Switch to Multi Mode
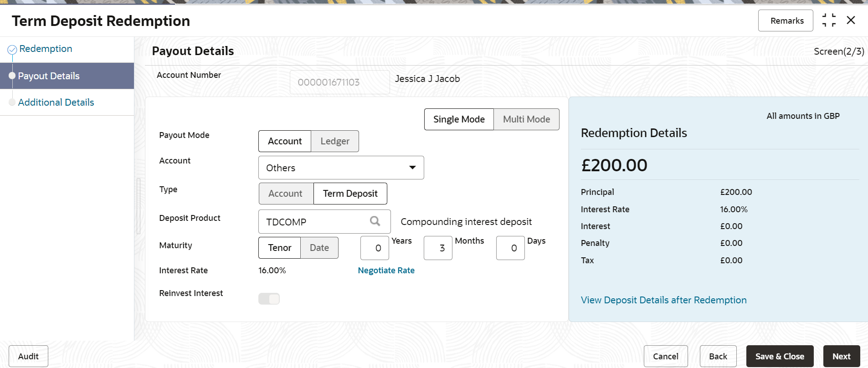 (x=526, y=119)
